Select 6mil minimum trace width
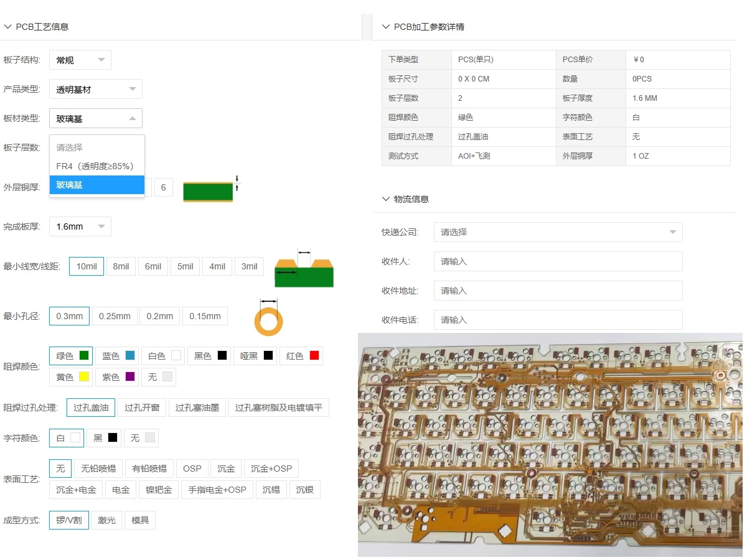This screenshot has height=560, width=747. [153, 266]
